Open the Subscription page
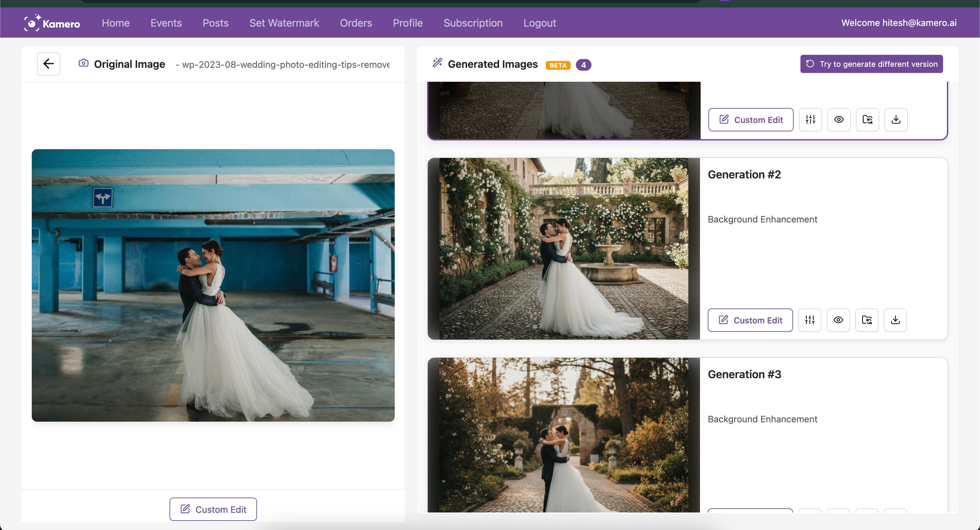The image size is (980, 530). (x=473, y=23)
